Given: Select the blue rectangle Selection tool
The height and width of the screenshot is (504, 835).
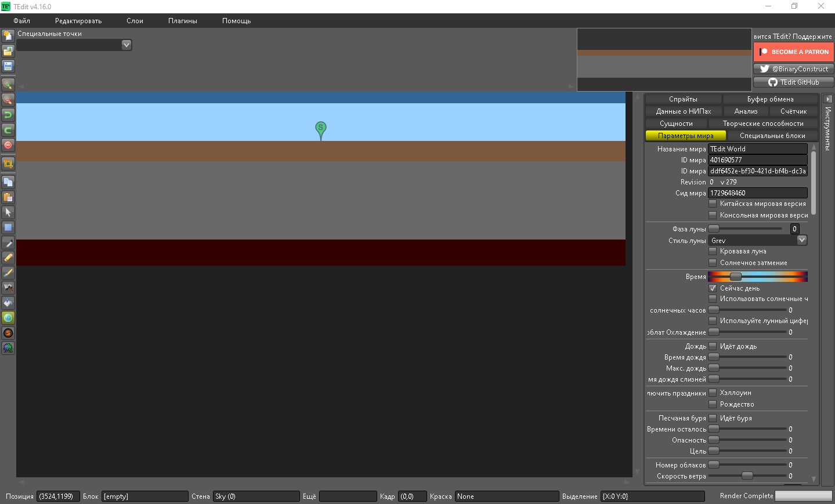Looking at the screenshot, I should click(x=8, y=227).
